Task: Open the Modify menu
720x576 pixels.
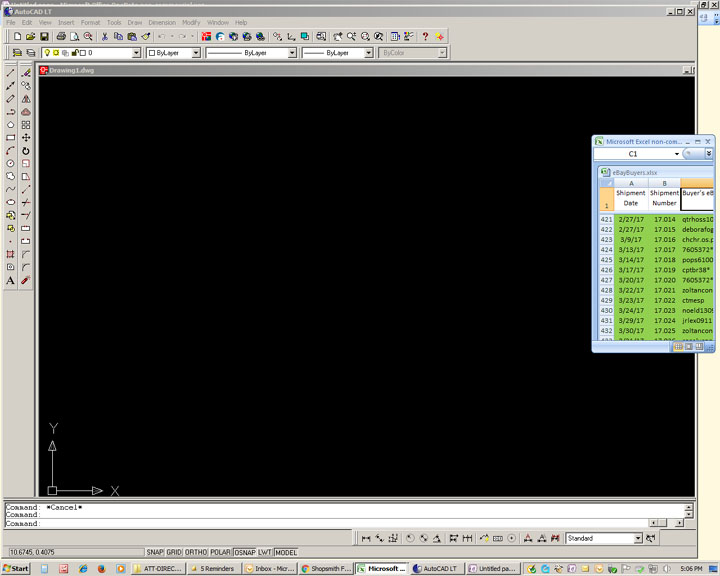Action: click(x=191, y=23)
